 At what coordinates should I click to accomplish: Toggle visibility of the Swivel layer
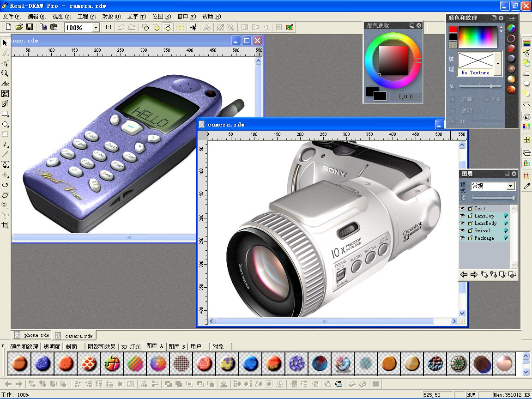click(462, 231)
